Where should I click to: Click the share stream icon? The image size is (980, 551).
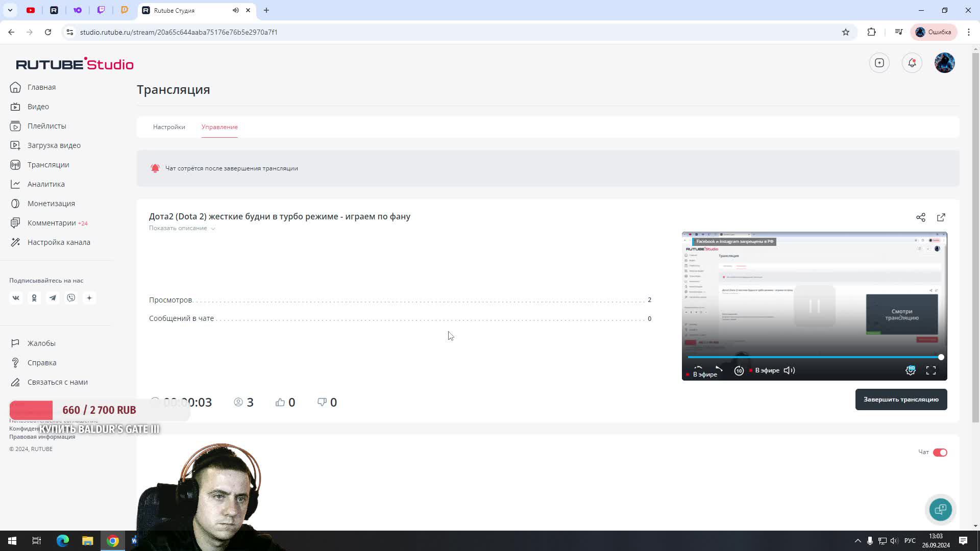click(920, 217)
